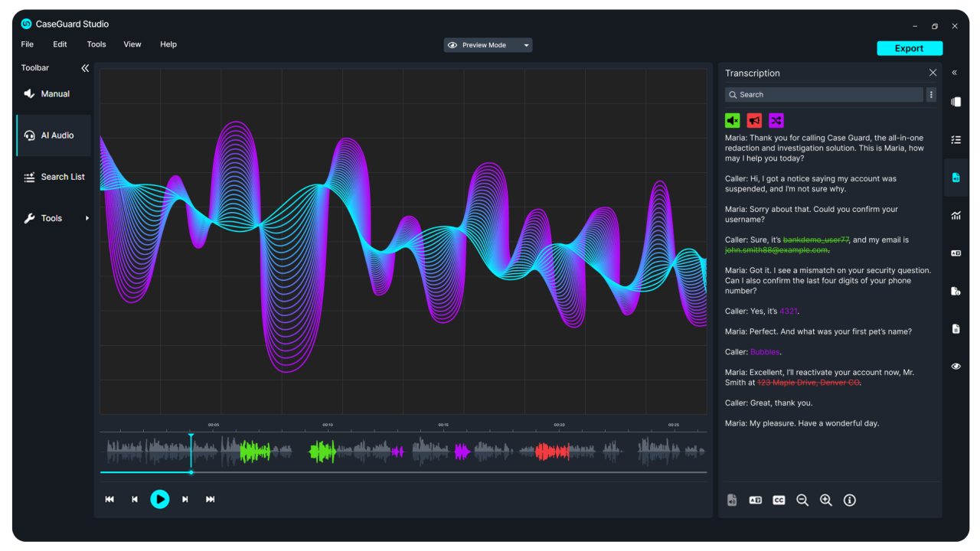This screenshot has width=980, height=551.
Task: Select the red tone redaction icon
Action: [754, 120]
